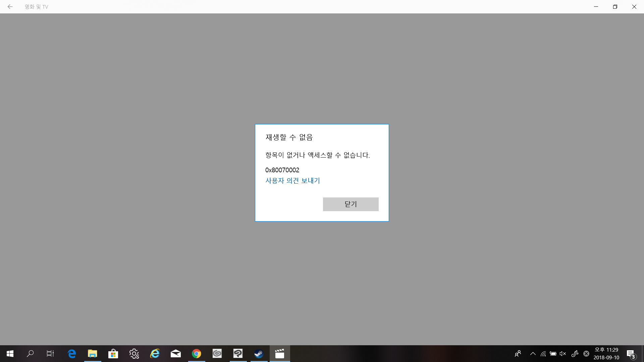Click the clock showing 오후 11:29
Screen dimensions: 644x362
coord(606,354)
